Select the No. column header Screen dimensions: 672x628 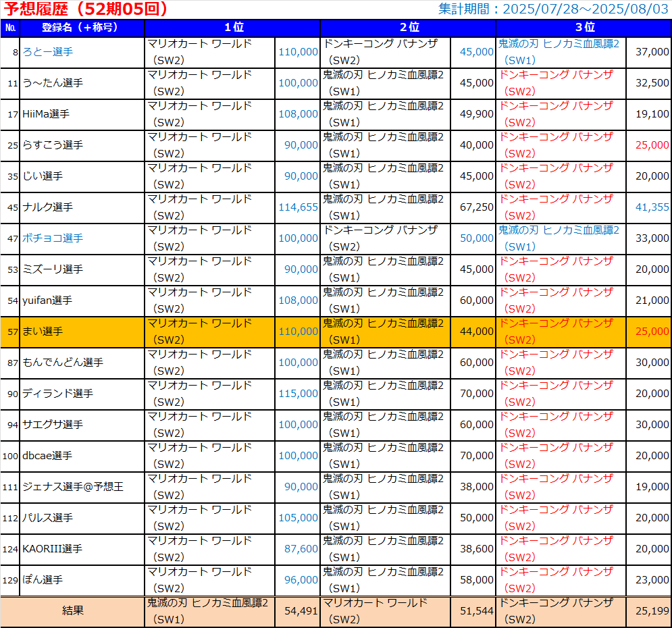point(10,28)
